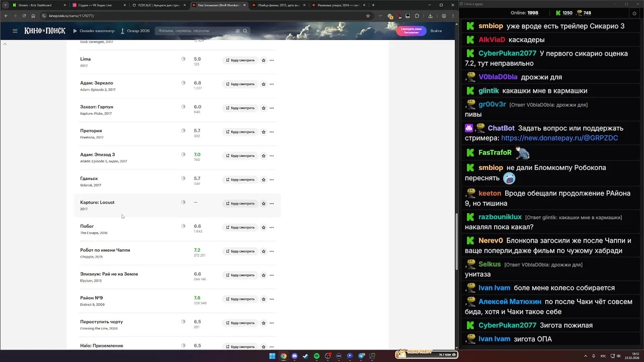Image resolution: width=644 pixels, height=362 pixels.
Task: Open Оскар-2026 menu item
Action: 135,31
